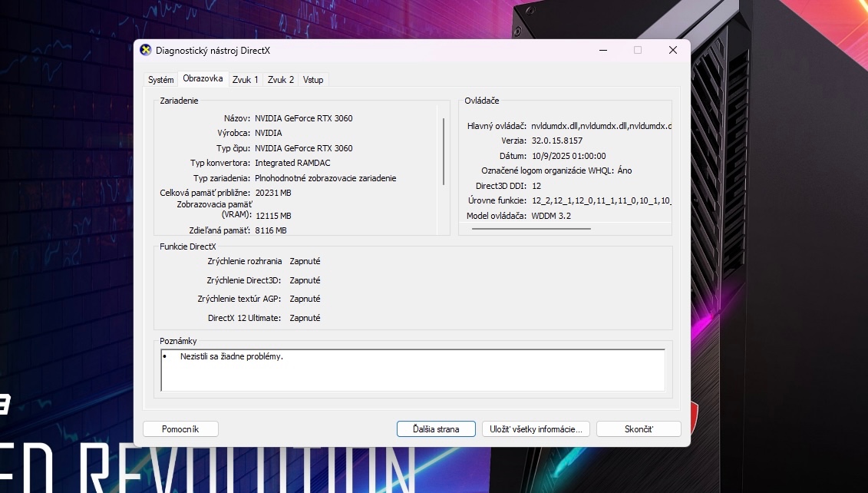Minimize the DirectX diagnostic window
The image size is (868, 493).
[x=602, y=50]
